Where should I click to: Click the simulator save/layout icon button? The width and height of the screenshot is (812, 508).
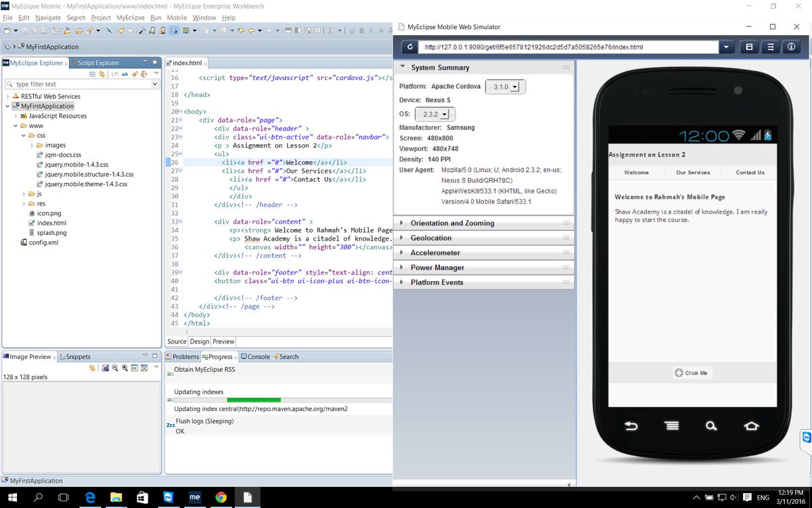pyautogui.click(x=749, y=47)
